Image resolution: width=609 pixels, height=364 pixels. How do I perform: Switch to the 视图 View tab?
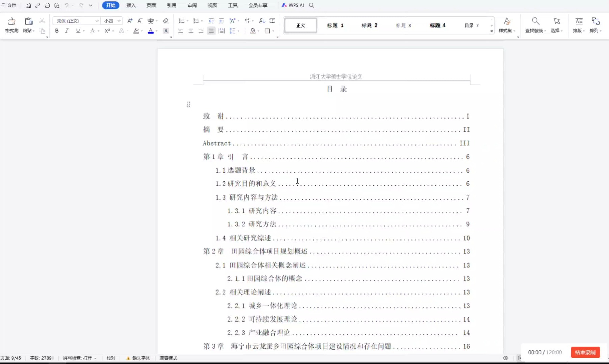pyautogui.click(x=212, y=5)
